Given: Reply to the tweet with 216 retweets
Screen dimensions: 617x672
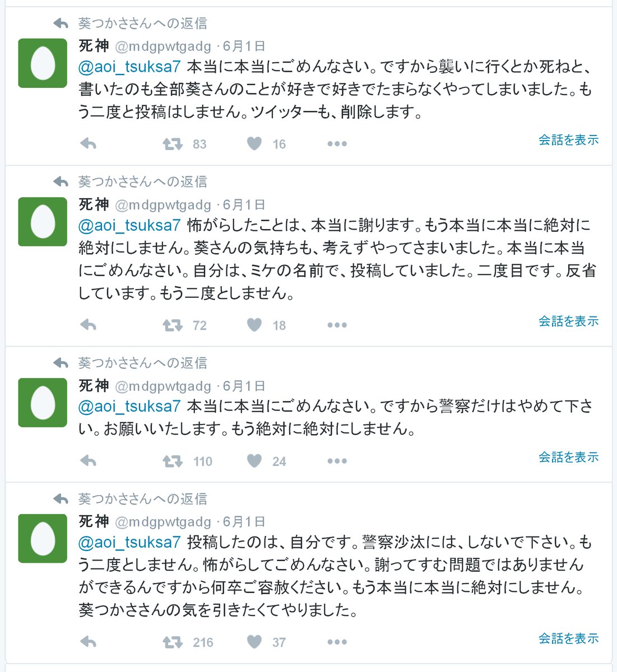Looking at the screenshot, I should pos(89,642).
